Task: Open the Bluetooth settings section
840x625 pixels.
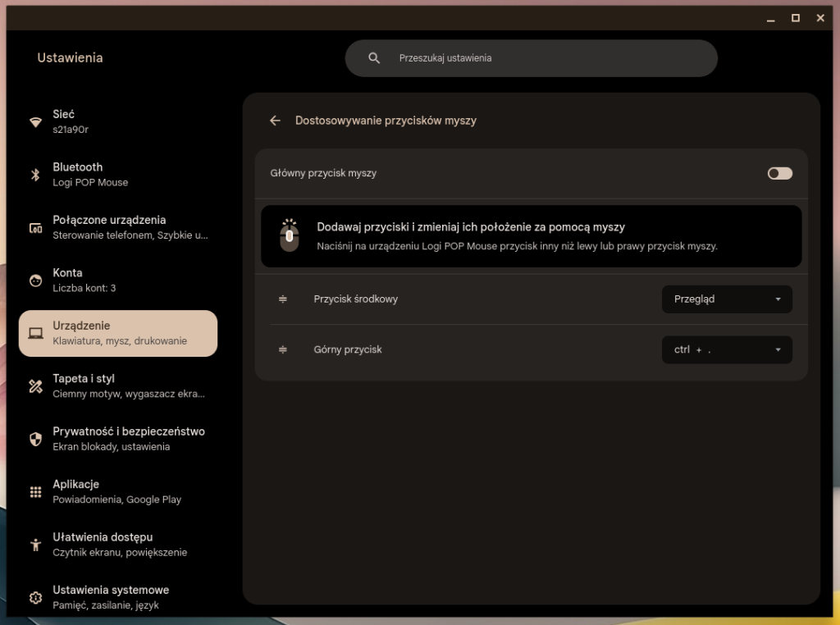Action: click(118, 175)
